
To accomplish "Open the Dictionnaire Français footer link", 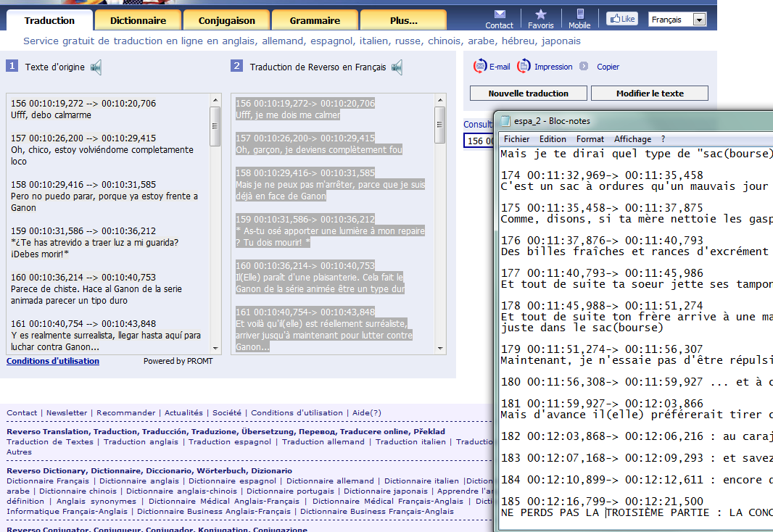I will point(48,481).
